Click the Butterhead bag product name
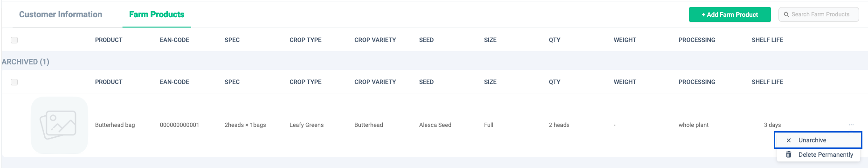Viewport: 868px width, 168px height. (x=115, y=125)
